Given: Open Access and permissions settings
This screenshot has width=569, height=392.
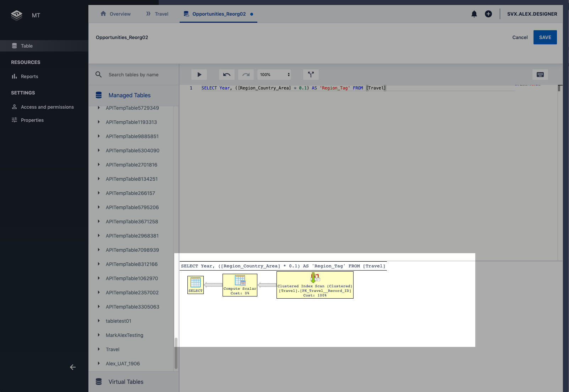Looking at the screenshot, I should (47, 107).
